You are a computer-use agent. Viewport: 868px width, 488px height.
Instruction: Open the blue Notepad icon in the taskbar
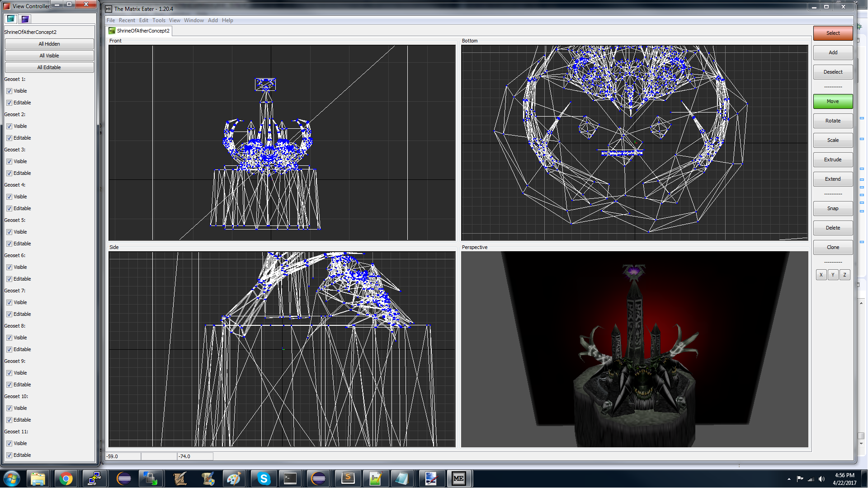[402, 479]
